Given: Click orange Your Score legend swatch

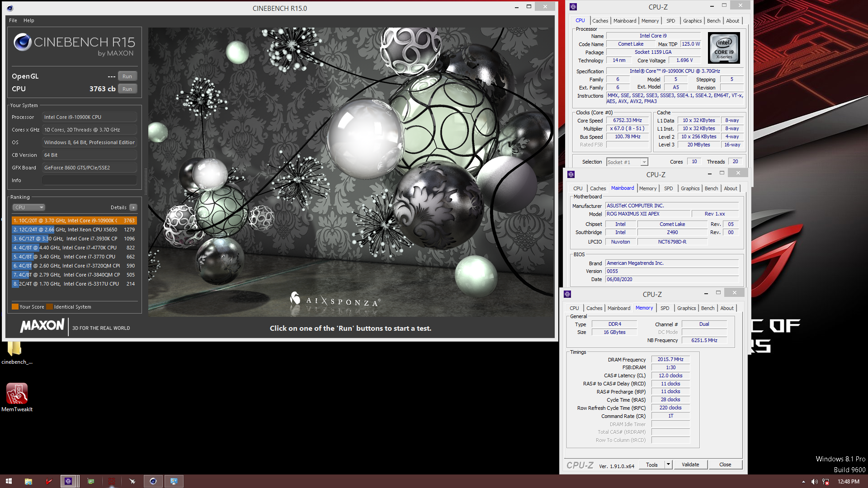Looking at the screenshot, I should pyautogui.click(x=15, y=307).
